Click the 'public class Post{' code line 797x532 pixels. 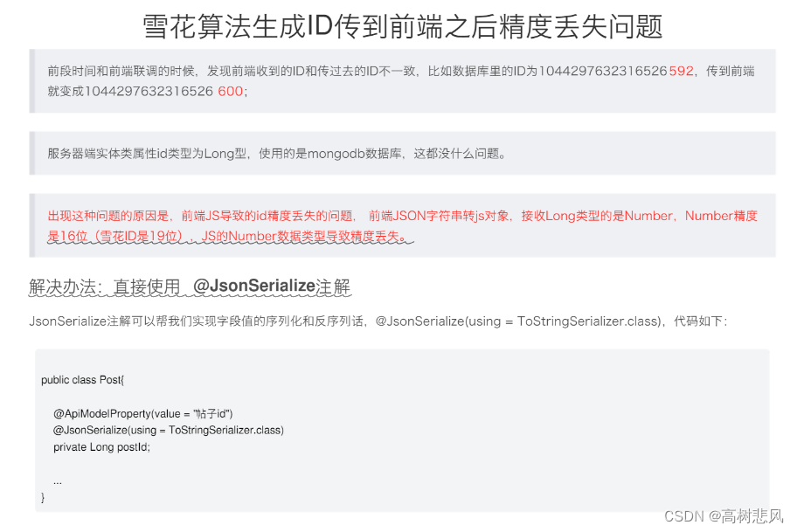83,380
